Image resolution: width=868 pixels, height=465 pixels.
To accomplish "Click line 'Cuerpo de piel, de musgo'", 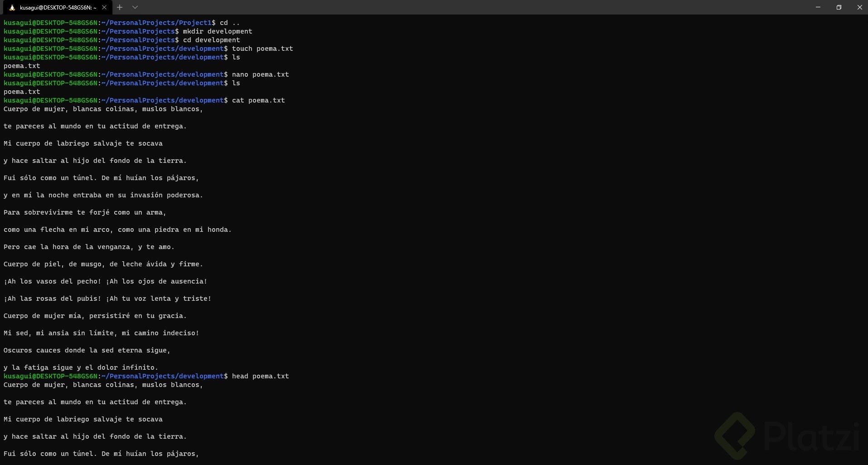I will point(103,264).
